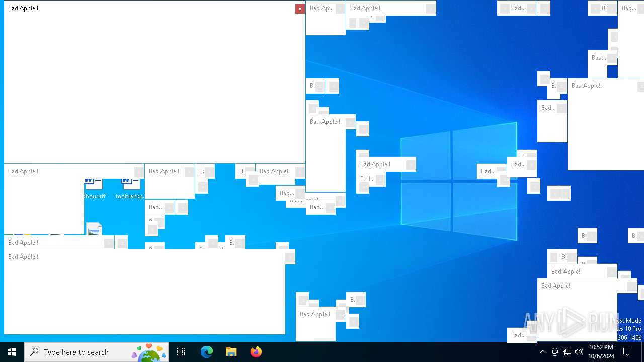Click the 'Type here to search' box
644x362 pixels.
pos(96,352)
